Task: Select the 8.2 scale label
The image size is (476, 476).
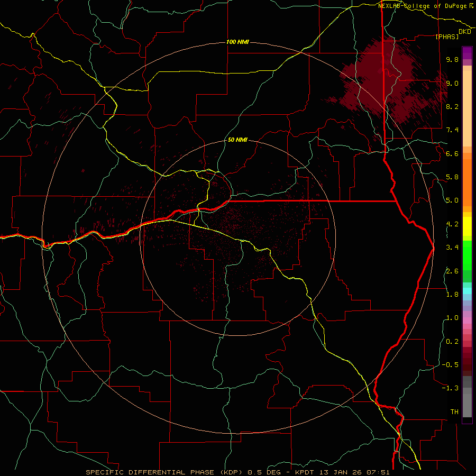Action: (452, 106)
